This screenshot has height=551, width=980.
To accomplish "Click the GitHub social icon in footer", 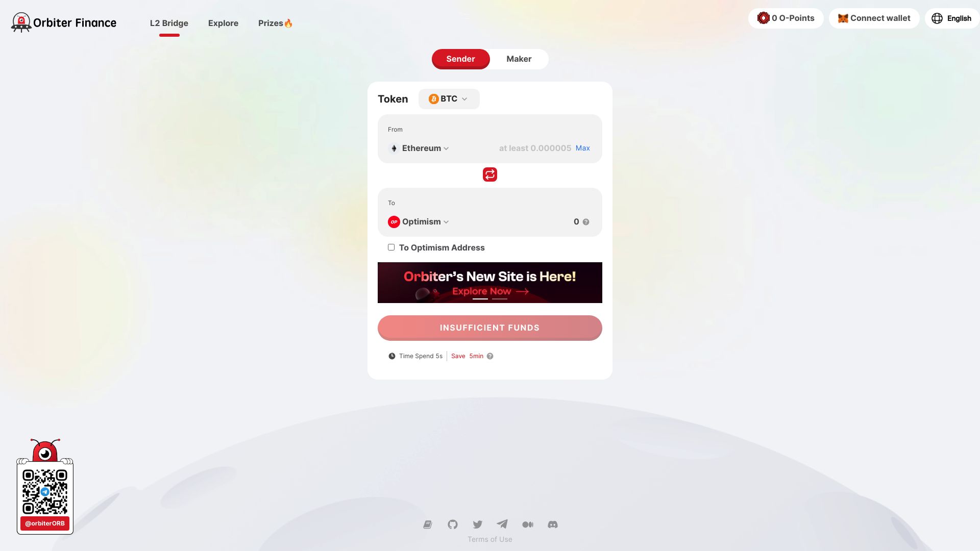I will [452, 524].
